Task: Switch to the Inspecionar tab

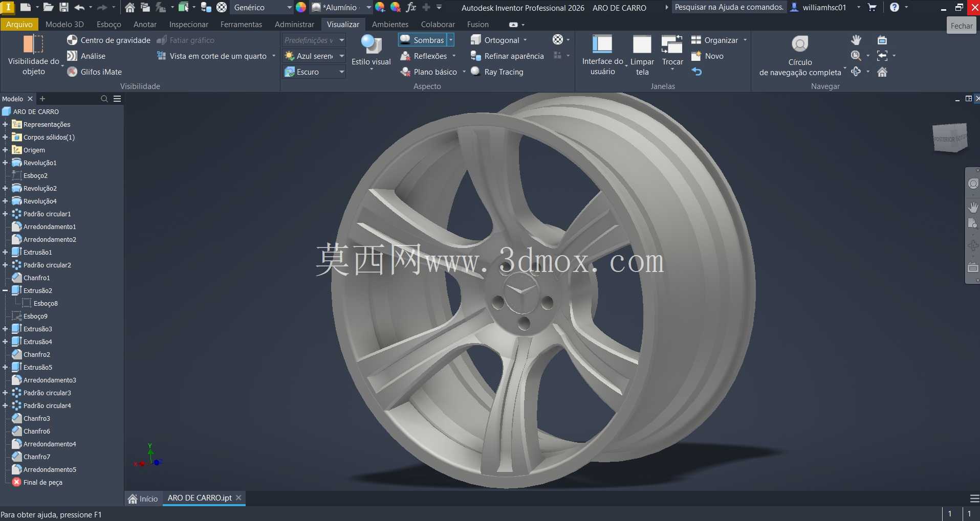Action: tap(189, 24)
